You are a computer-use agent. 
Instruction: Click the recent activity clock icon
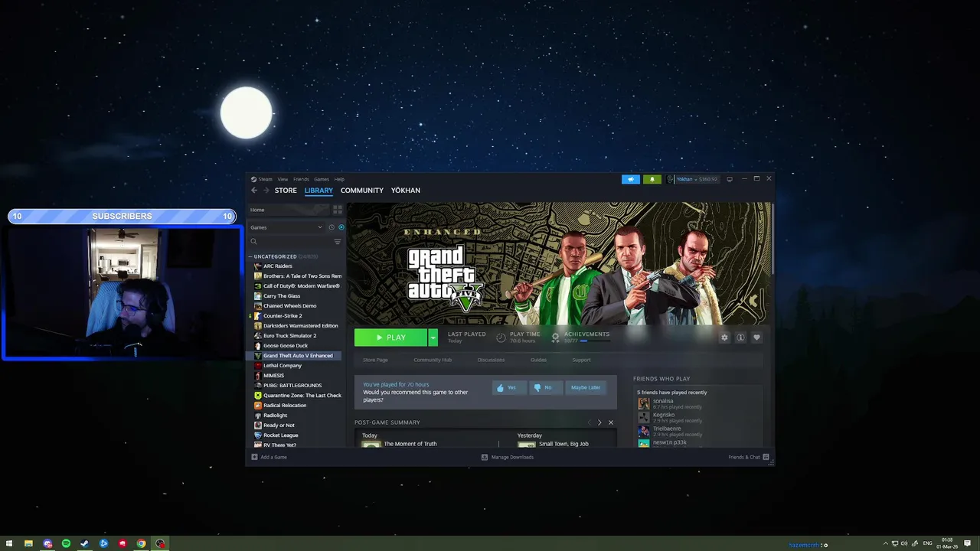coord(332,227)
